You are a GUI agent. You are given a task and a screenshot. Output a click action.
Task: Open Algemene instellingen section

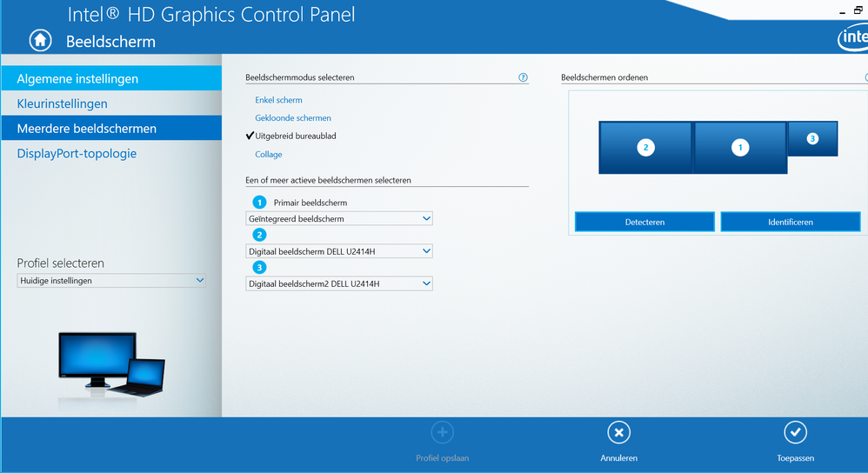click(x=111, y=78)
